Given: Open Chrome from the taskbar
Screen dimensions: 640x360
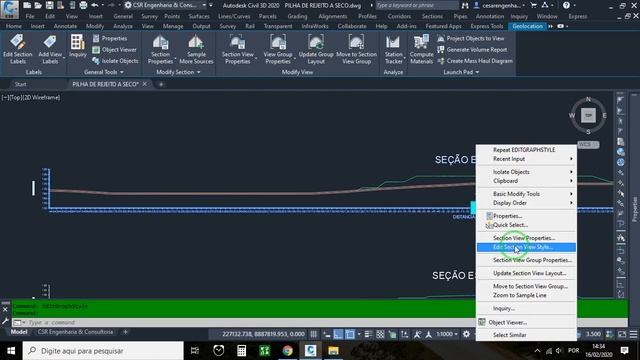Looking at the screenshot, I should 287,351.
